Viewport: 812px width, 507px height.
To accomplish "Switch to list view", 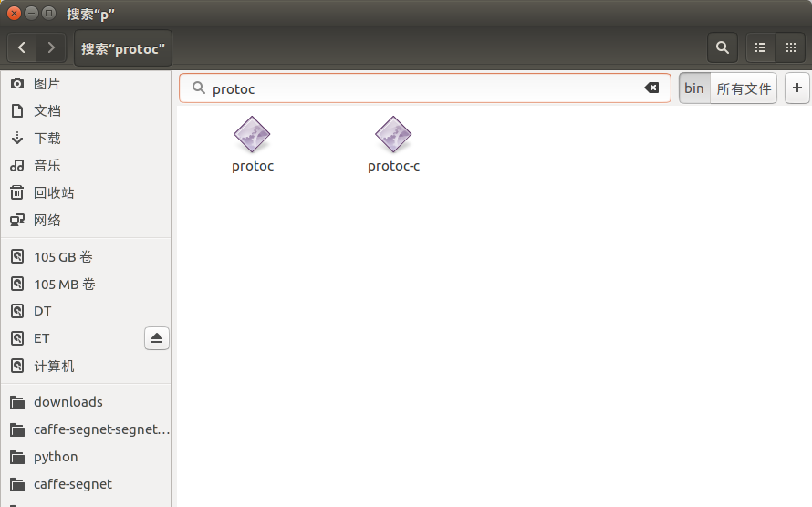I will coord(760,47).
